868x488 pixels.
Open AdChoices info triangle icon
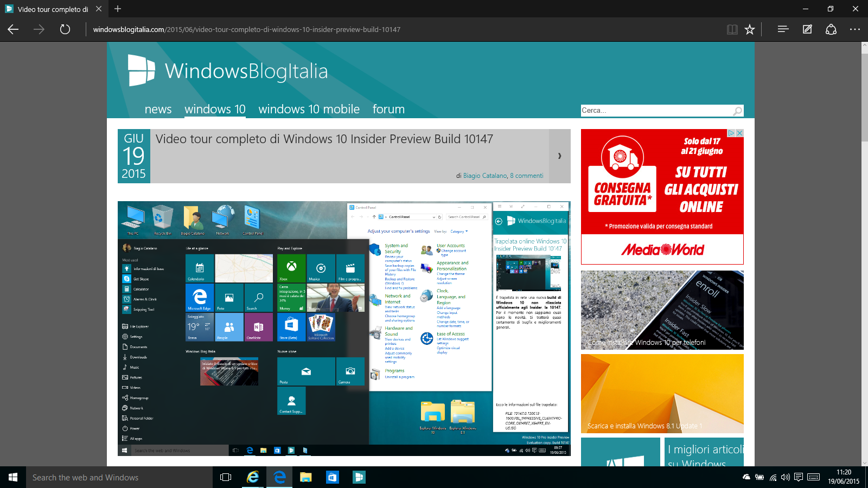pos(731,133)
